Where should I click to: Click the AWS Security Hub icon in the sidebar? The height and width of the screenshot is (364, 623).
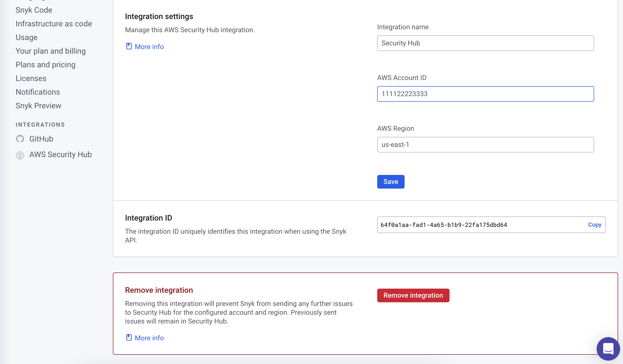[x=20, y=155]
